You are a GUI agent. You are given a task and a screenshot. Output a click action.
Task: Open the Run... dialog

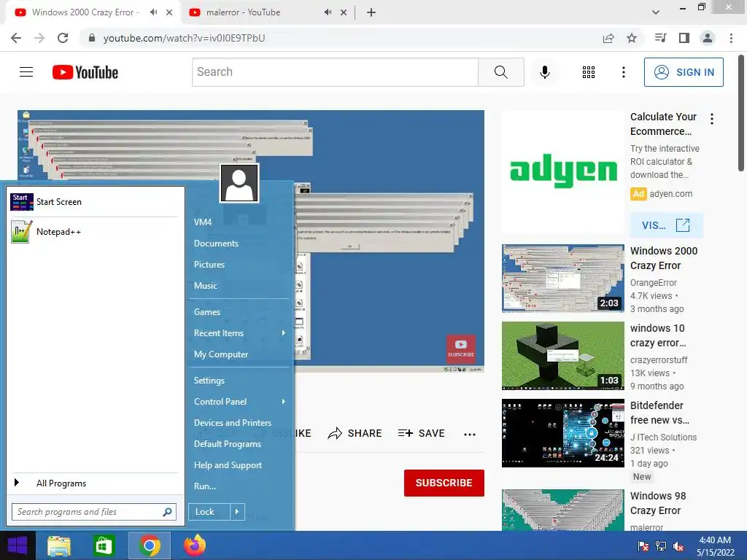[205, 486]
